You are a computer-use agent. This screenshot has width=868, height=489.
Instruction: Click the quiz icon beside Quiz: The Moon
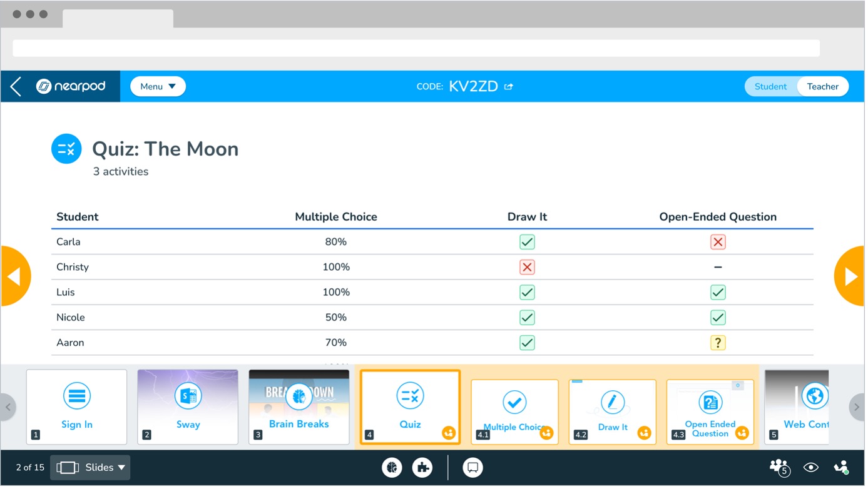click(66, 149)
